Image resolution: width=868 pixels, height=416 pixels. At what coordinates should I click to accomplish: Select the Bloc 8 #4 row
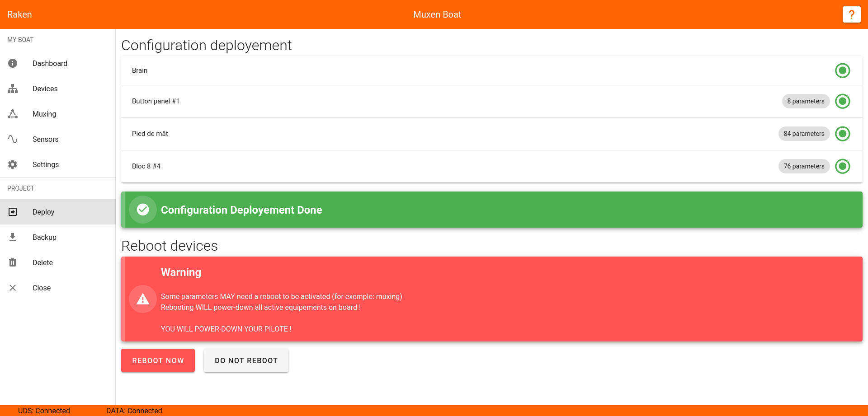pyautogui.click(x=492, y=166)
